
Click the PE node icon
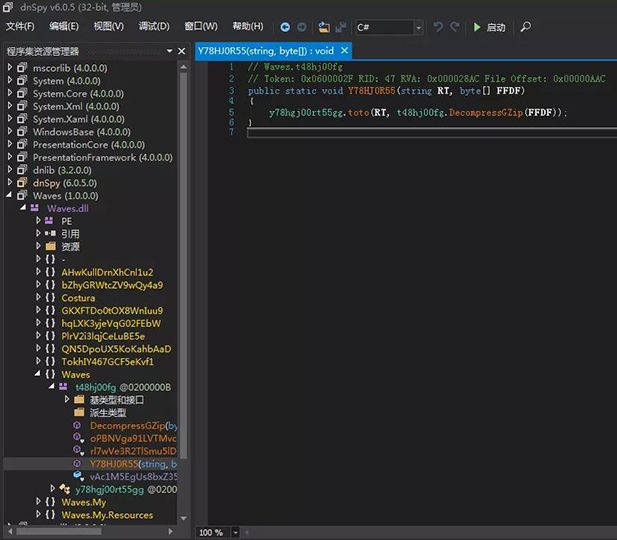tap(49, 220)
